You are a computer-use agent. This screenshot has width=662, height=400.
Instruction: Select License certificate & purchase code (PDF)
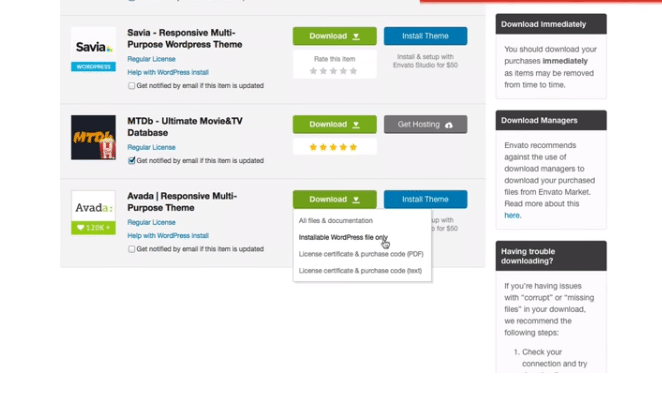coord(361,254)
